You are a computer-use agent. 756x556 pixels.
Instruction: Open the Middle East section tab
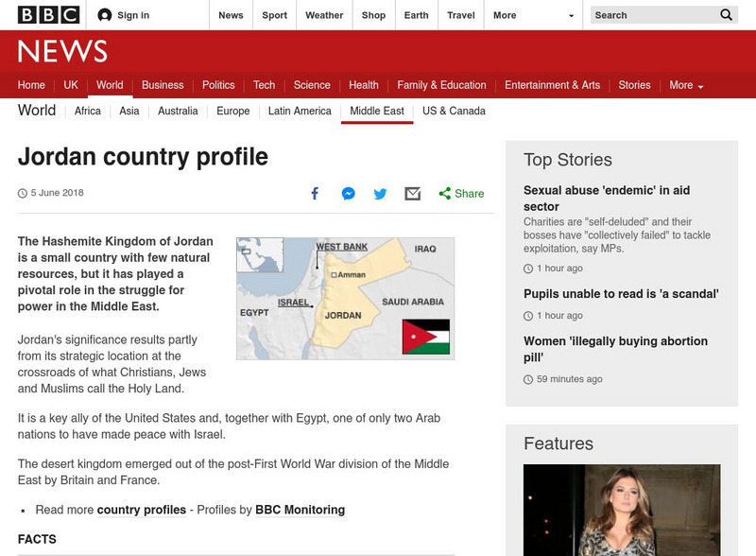(376, 111)
